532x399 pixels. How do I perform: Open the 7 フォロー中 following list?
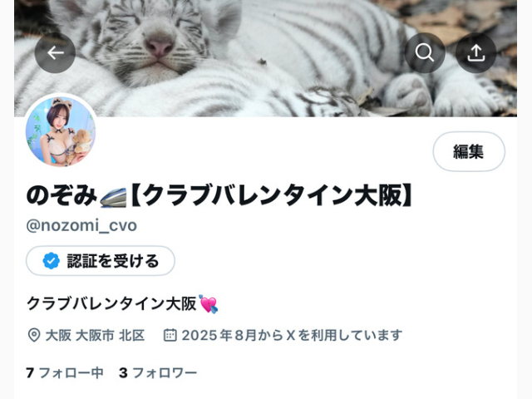[x=65, y=373]
